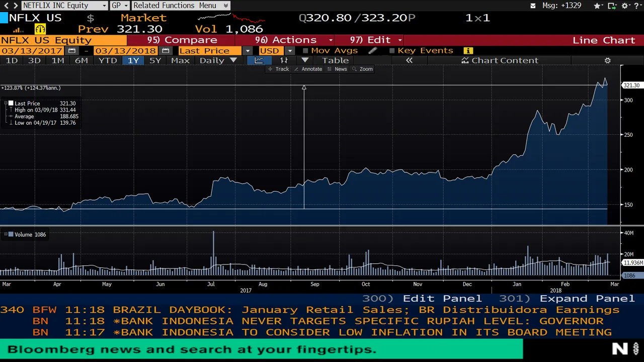The height and width of the screenshot is (362, 644).
Task: Expand the Related Functions Menu
Action: click(x=181, y=6)
